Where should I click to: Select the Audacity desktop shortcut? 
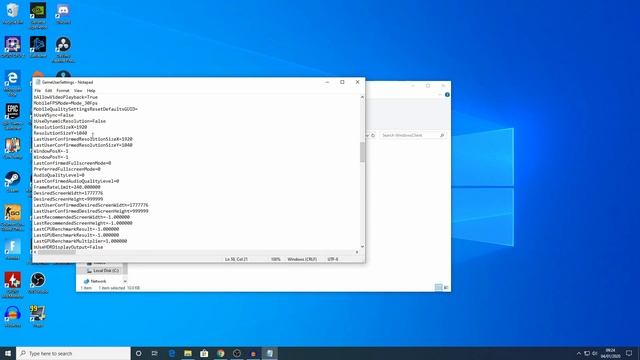[12, 317]
